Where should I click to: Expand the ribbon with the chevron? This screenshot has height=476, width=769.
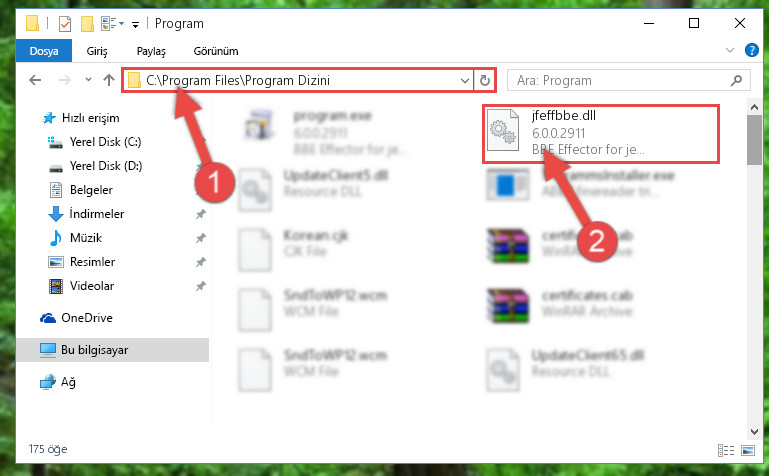tap(730, 50)
